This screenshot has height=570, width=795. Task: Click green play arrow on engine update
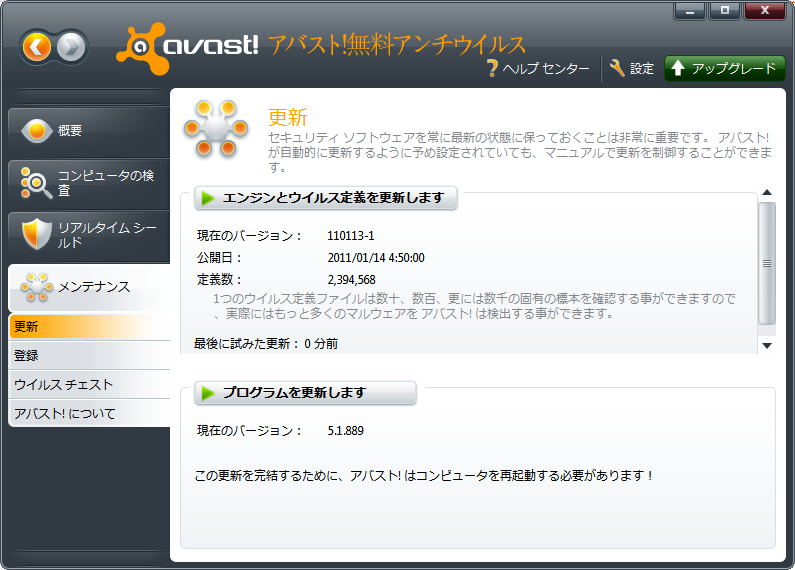click(x=208, y=198)
